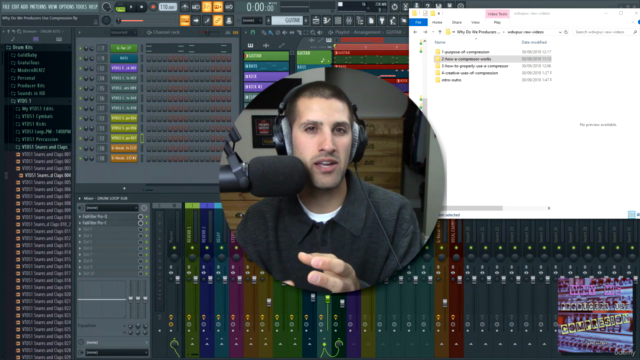
Task: Open the Home ribbon tab in File Explorer
Action: [x=437, y=22]
